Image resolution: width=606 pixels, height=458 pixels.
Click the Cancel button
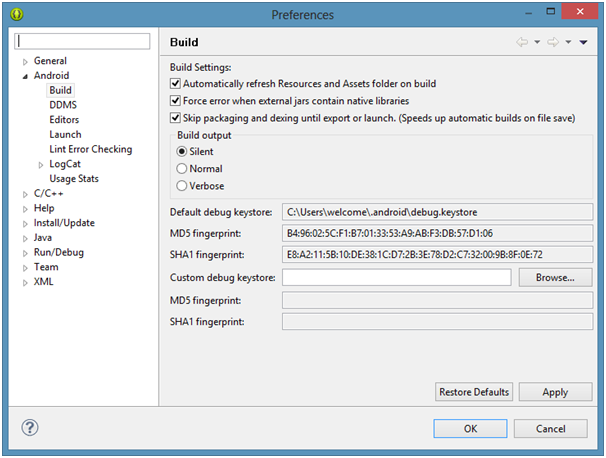click(551, 429)
